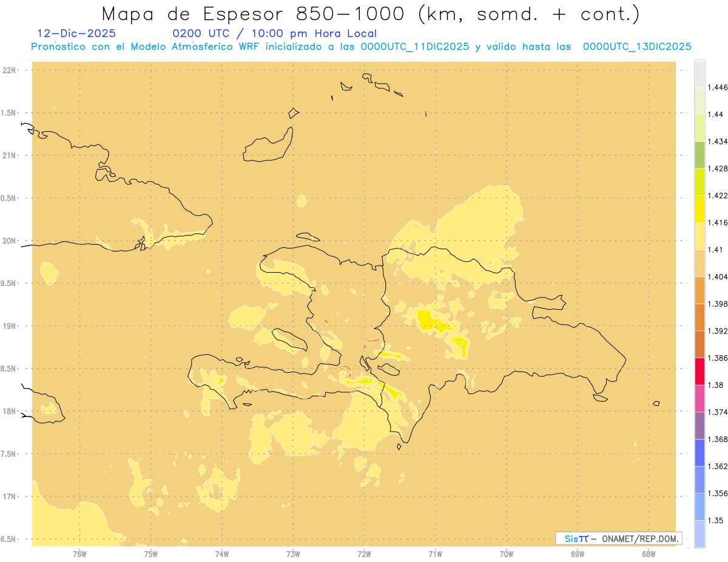This screenshot has height=562, width=728.
Task: Select the pink swatch below 1.38 in legend
Action: tap(699, 399)
